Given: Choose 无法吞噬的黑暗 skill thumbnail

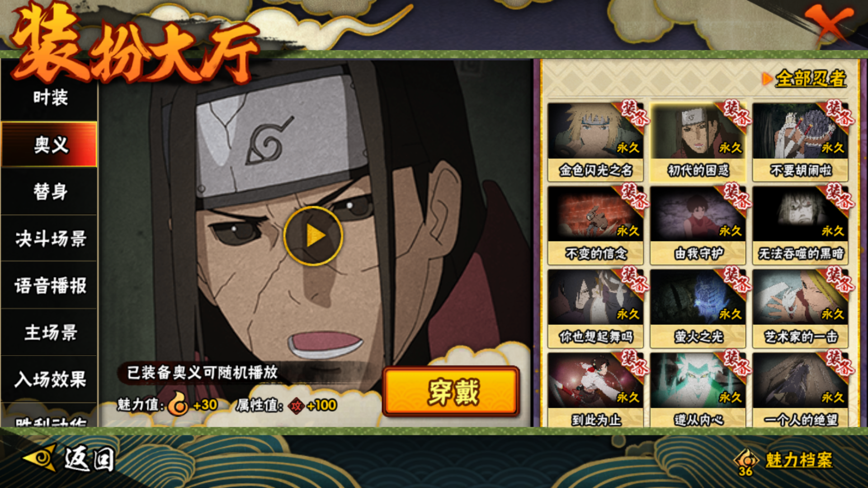Looking at the screenshot, I should tap(800, 225).
